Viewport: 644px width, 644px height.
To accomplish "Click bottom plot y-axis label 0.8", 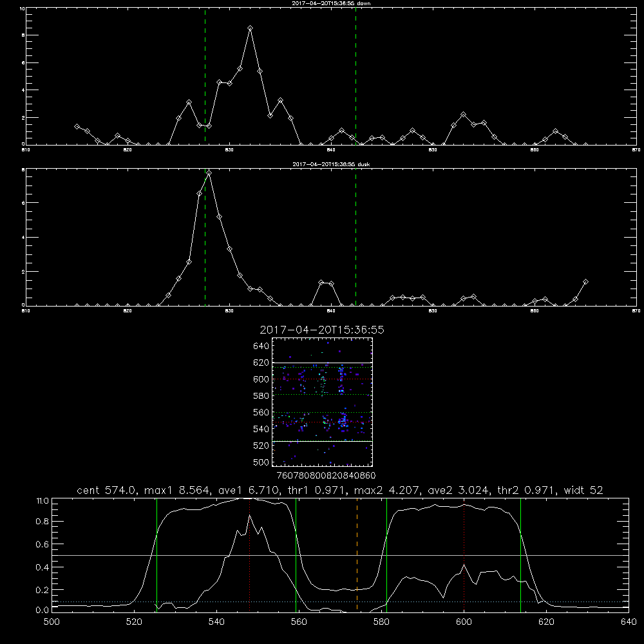I will click(43, 521).
